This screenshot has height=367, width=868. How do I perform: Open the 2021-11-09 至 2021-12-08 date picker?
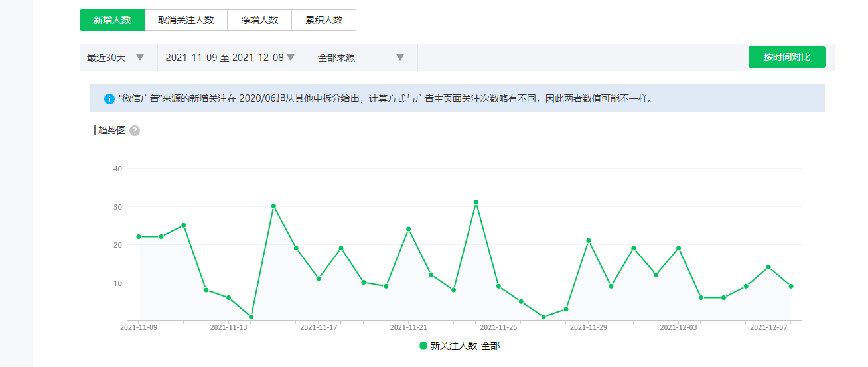(234, 58)
